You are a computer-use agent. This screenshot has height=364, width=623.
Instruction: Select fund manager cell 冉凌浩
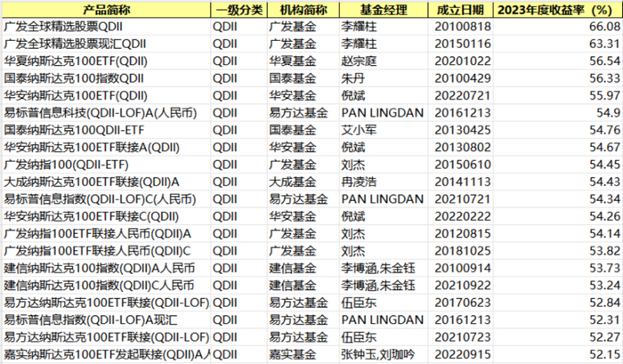click(x=384, y=182)
